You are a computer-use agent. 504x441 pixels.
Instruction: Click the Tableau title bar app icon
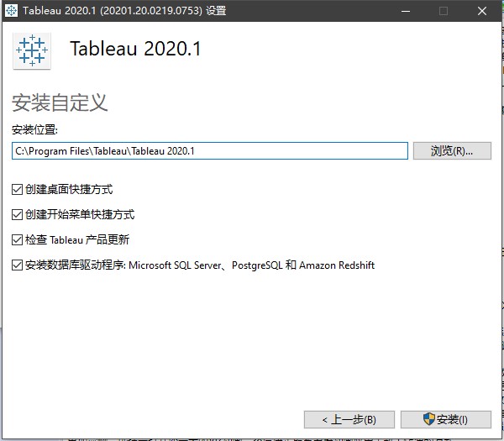(x=11, y=11)
